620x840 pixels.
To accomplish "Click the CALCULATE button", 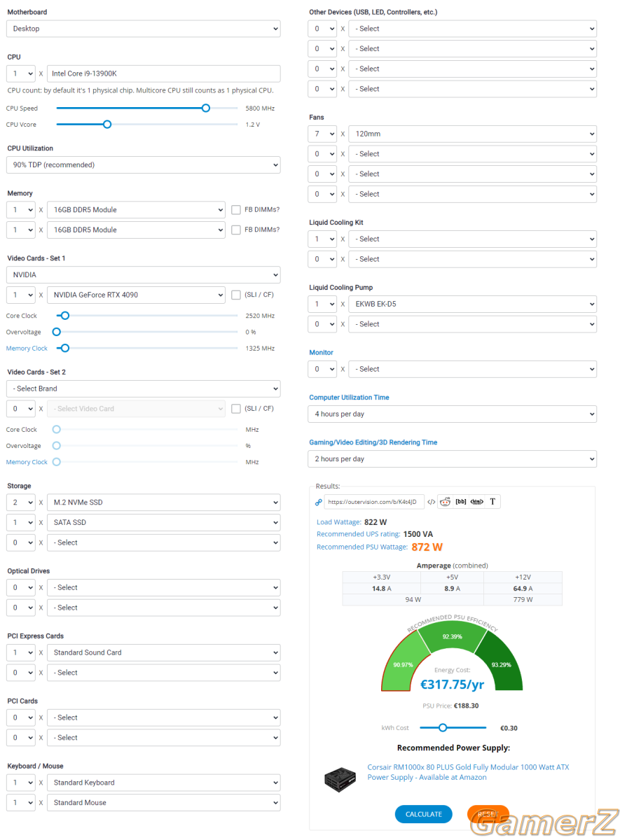I will [424, 814].
